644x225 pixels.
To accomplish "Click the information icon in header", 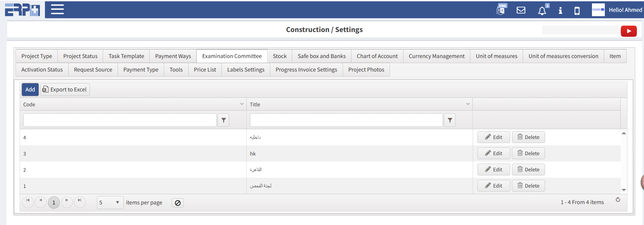I will [x=560, y=10].
